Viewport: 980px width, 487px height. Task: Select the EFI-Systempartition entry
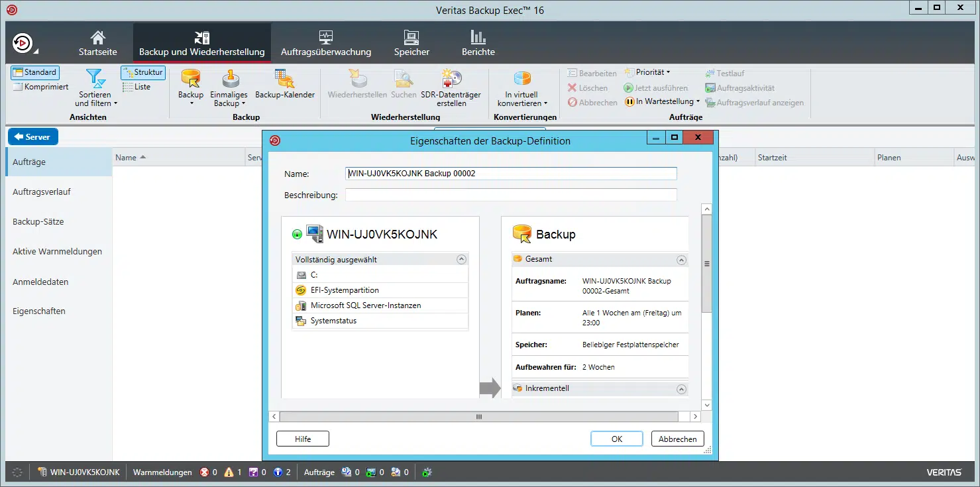(380, 290)
